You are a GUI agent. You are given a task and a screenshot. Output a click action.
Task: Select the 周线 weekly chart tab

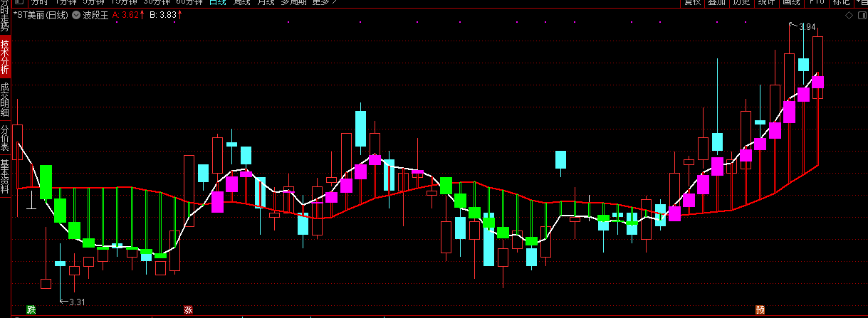point(242,2)
